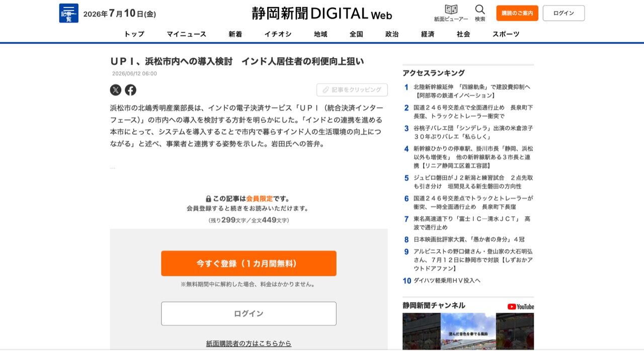Open ranking article トラックとトレーラーが衝突
The width and height of the screenshot is (644, 351).
[473, 203]
